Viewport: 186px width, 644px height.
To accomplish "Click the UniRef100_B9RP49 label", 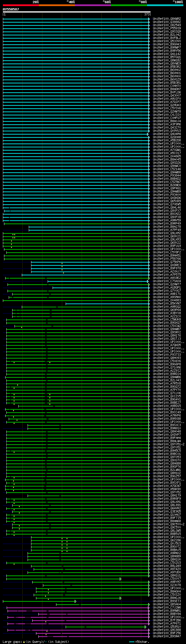I will tap(167, 223).
